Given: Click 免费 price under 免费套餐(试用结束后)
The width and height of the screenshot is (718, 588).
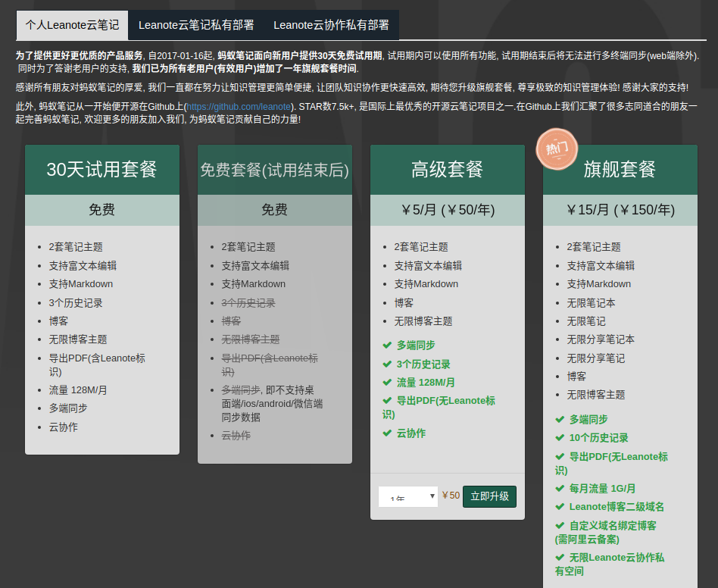Looking at the screenshot, I should [274, 210].
